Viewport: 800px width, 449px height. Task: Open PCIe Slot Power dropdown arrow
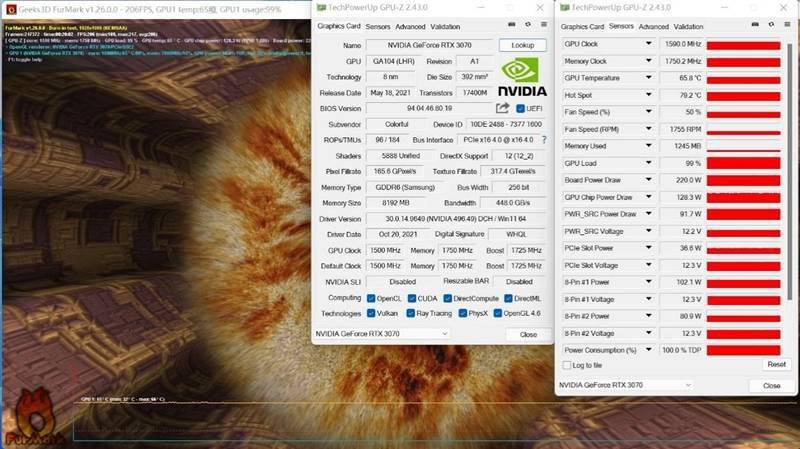coord(648,247)
